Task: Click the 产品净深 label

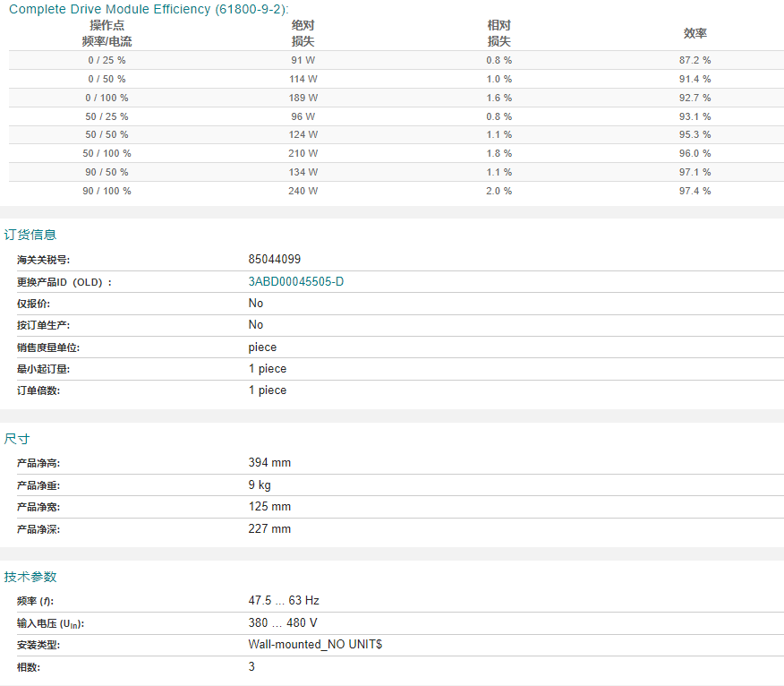Action: 38,529
